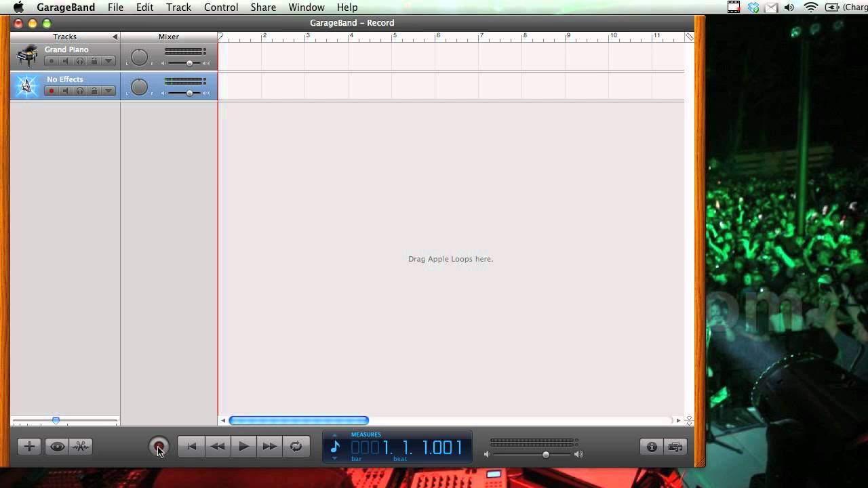This screenshot has width=868, height=488.
Task: Solo the No Effects track with headphones
Action: pos(80,91)
